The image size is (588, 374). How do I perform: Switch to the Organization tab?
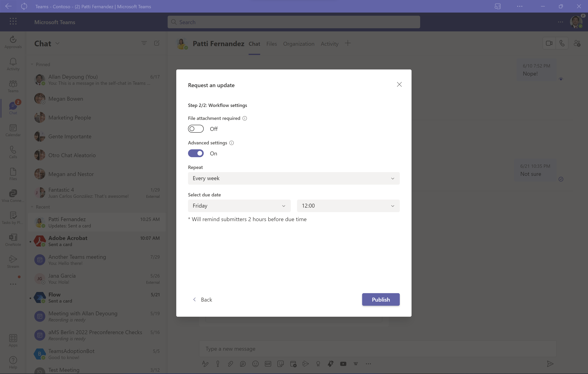(299, 44)
